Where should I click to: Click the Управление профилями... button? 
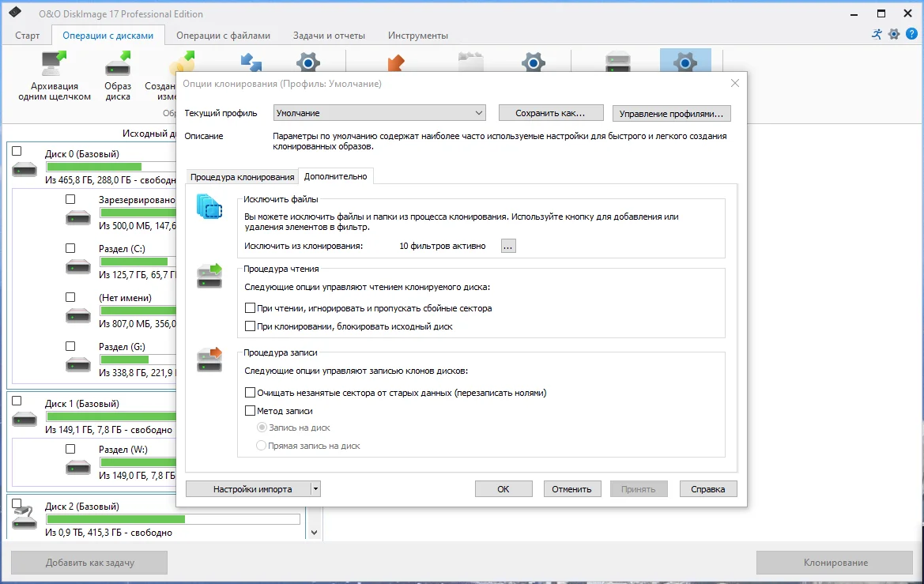pos(671,113)
